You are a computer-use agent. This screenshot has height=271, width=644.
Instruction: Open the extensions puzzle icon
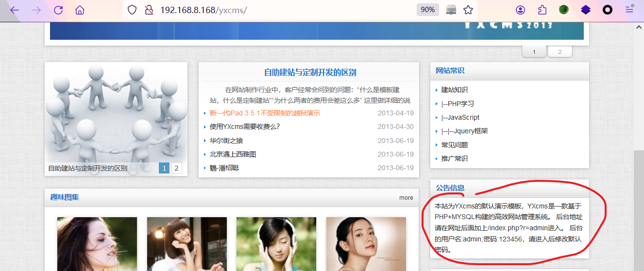coord(542,10)
